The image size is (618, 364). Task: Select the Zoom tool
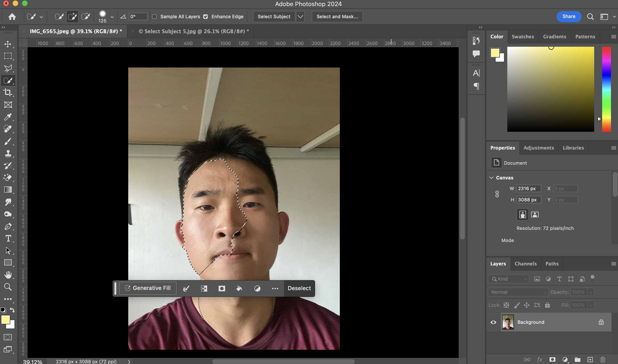8,287
